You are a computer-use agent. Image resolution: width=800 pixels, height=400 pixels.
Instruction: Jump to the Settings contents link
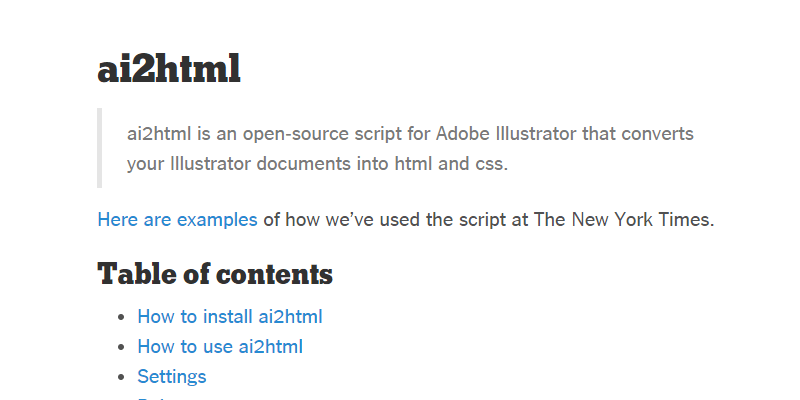[172, 377]
